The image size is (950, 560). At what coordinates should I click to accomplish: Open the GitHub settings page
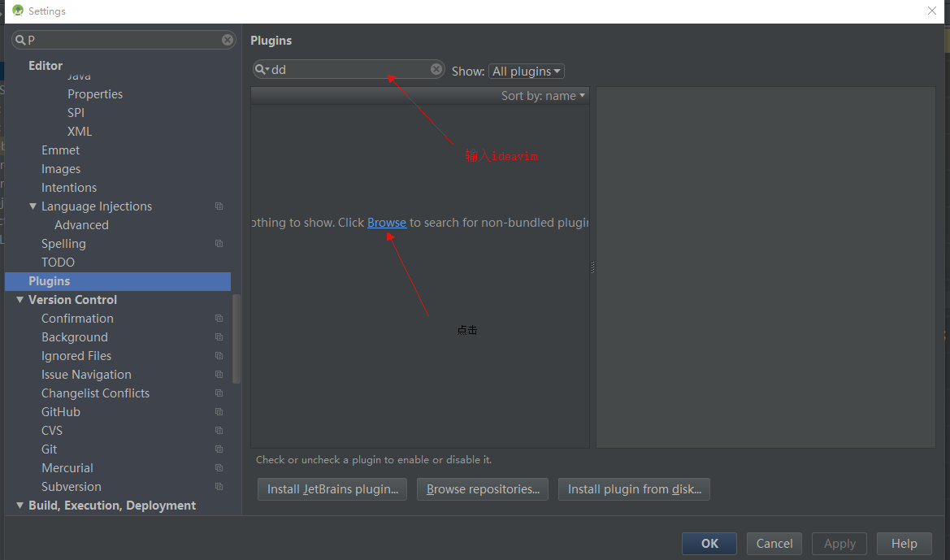61,412
